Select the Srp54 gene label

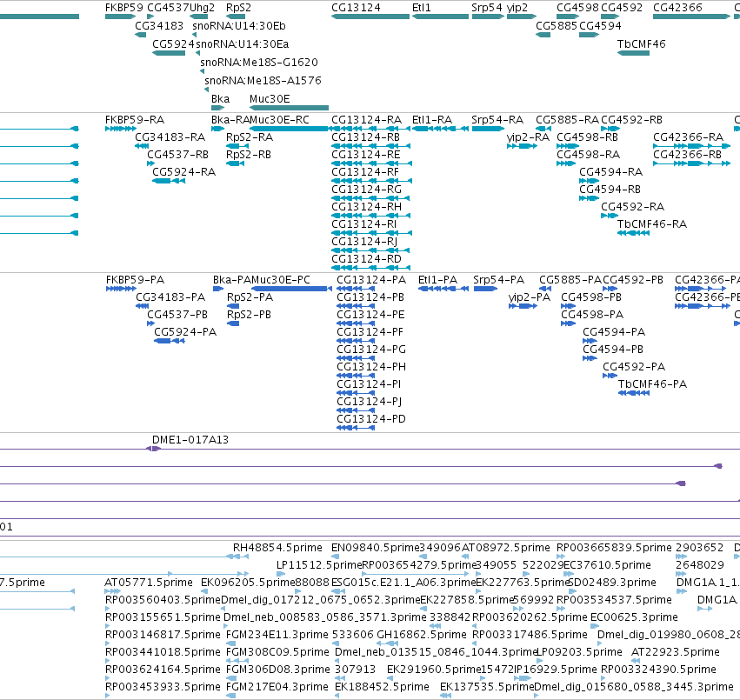487,8
